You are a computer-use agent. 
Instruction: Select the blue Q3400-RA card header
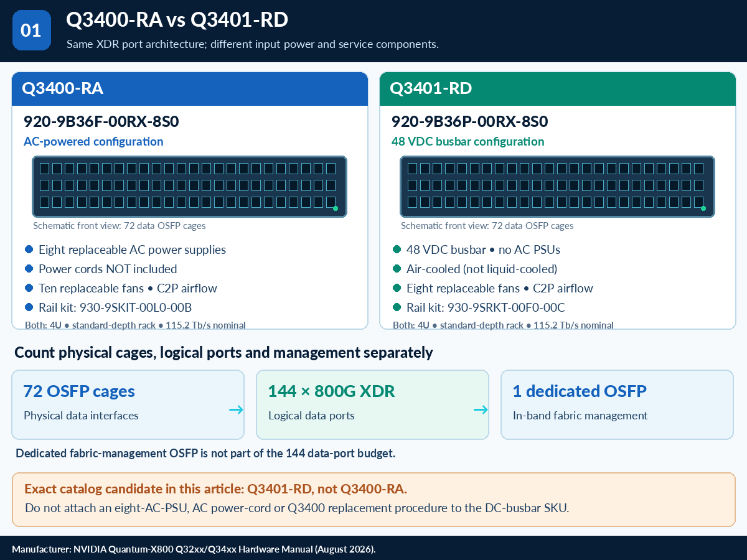click(190, 88)
